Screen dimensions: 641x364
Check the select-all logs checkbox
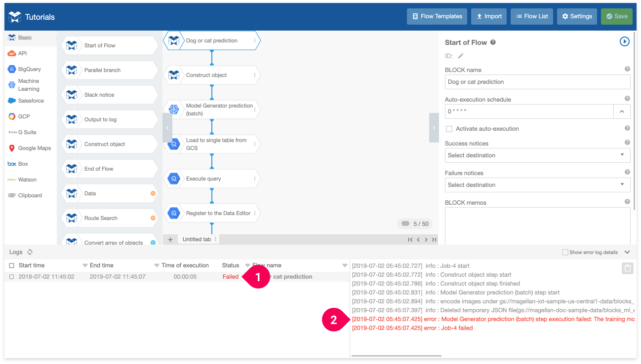[x=12, y=265]
